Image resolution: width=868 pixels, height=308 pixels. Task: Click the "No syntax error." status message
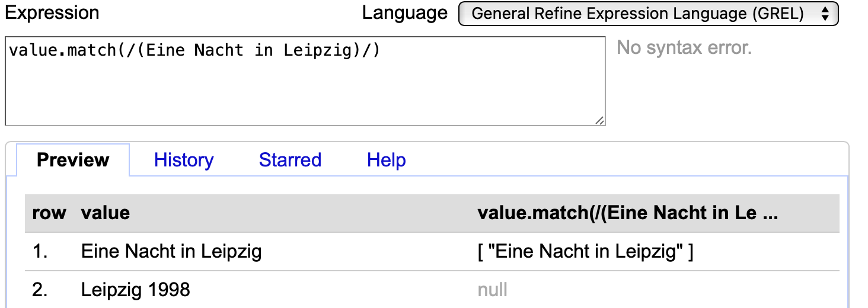pos(684,47)
